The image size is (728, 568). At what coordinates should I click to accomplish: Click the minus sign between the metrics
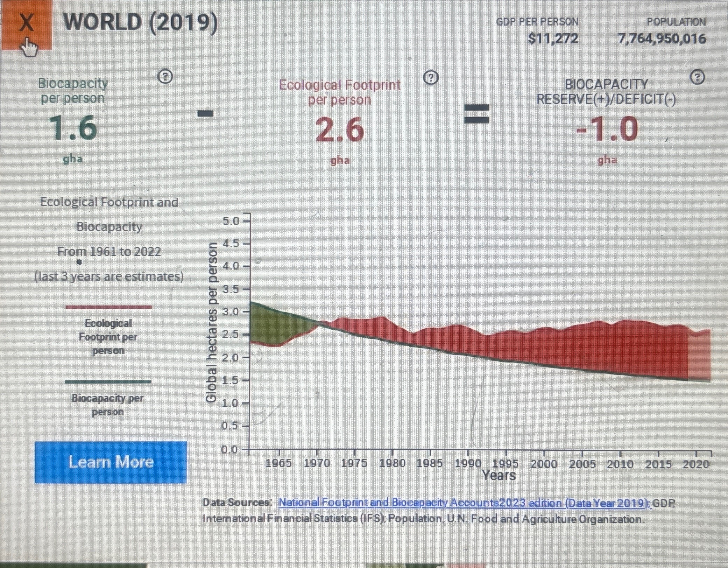coord(206,113)
